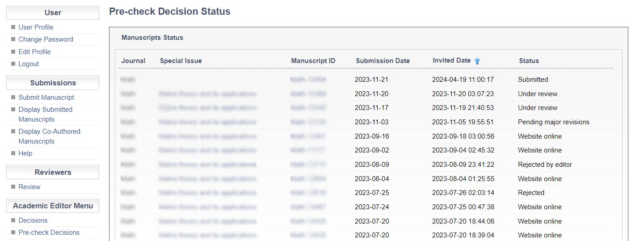The height and width of the screenshot is (241, 644).
Task: Click the Status column header
Action: click(529, 61)
